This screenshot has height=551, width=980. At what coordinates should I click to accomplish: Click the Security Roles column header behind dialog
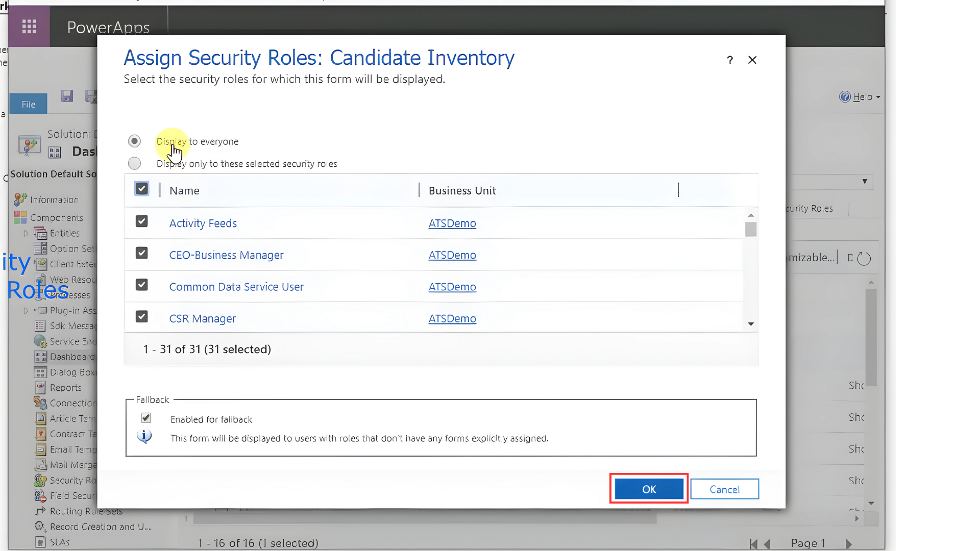[810, 209]
